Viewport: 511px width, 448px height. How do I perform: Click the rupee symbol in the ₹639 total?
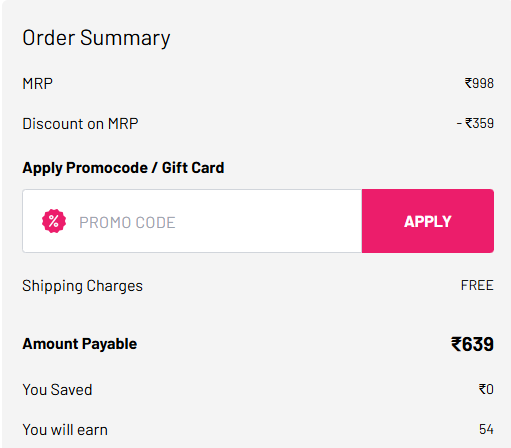pos(456,344)
